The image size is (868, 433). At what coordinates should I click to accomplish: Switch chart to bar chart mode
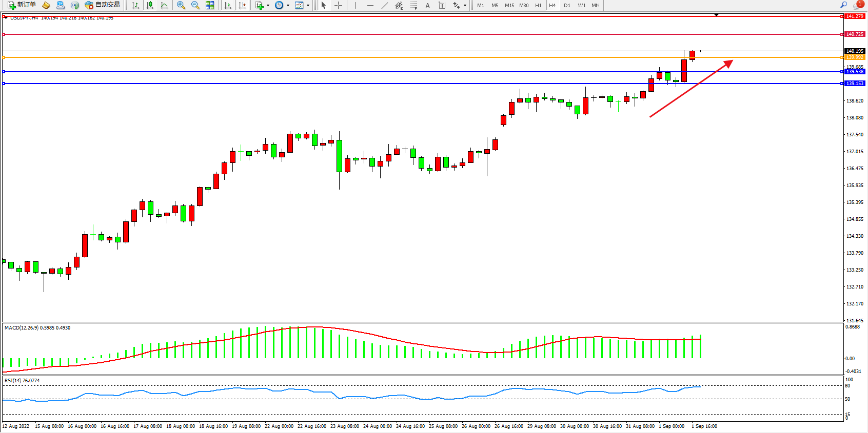point(135,5)
